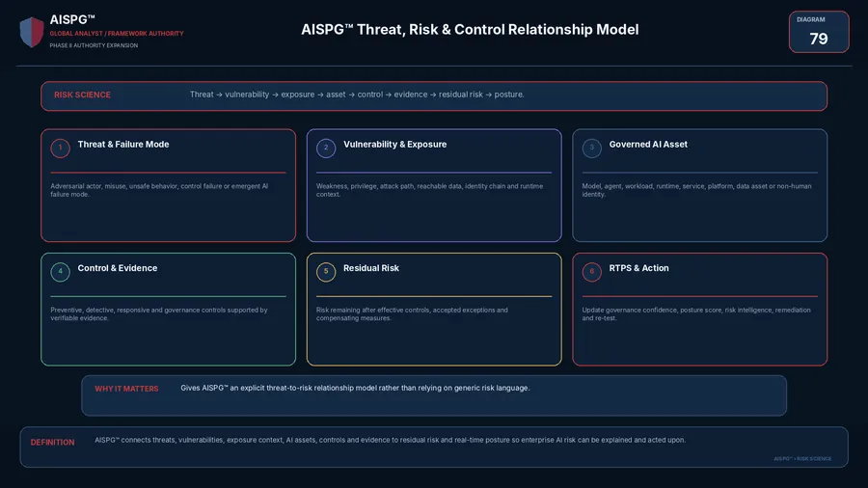Click description starting 'Adversarial actor, misuse'

159,190
